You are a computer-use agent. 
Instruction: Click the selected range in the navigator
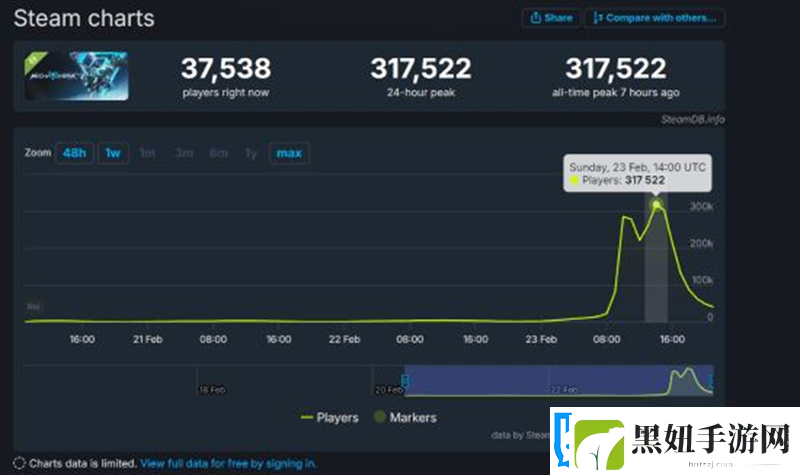coord(559,380)
